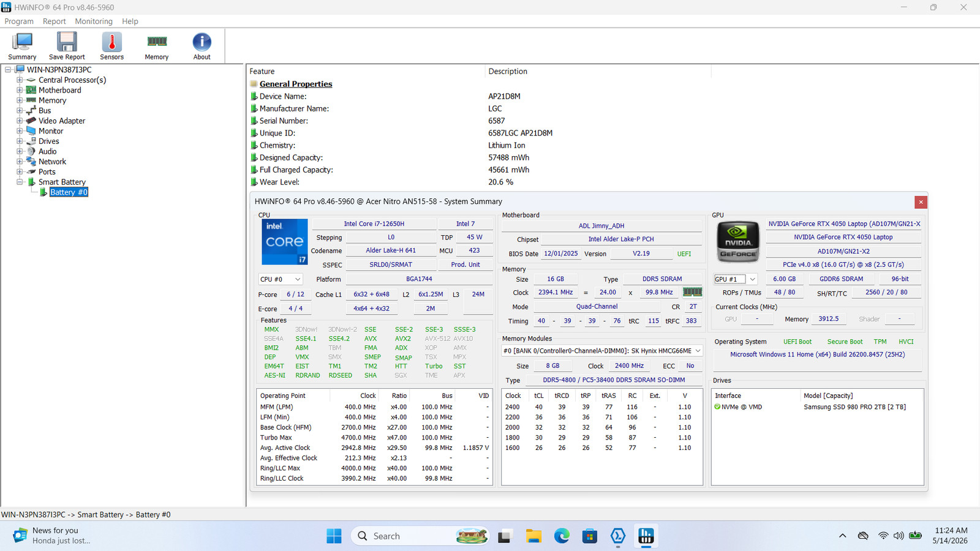The image size is (980, 551).
Task: Expand the Drives tree node
Action: pyautogui.click(x=20, y=141)
